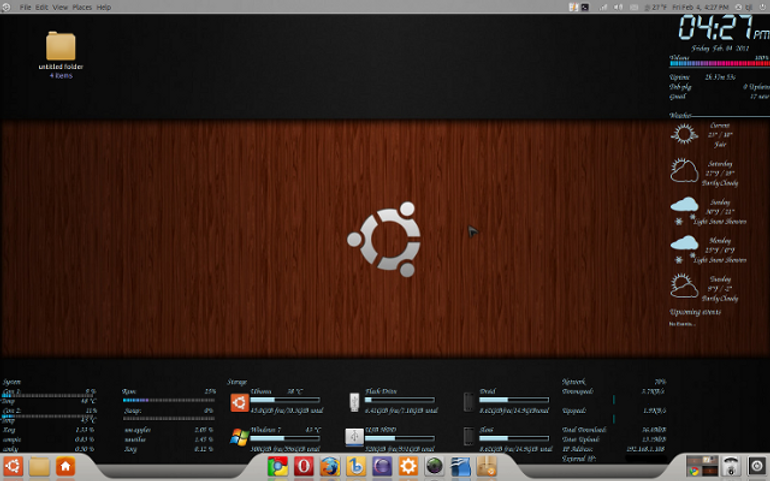Open the Edit menu

(42, 7)
